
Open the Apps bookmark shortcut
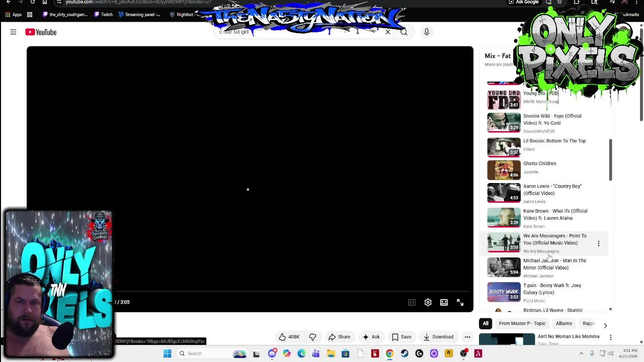click(x=13, y=15)
